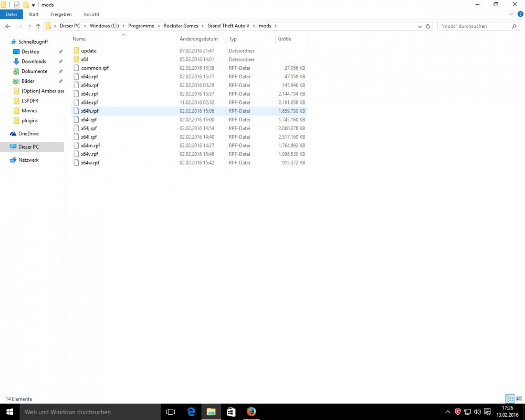Image resolution: width=525 pixels, height=420 pixels.
Task: Open the Start ribbon tab
Action: pyautogui.click(x=34, y=14)
